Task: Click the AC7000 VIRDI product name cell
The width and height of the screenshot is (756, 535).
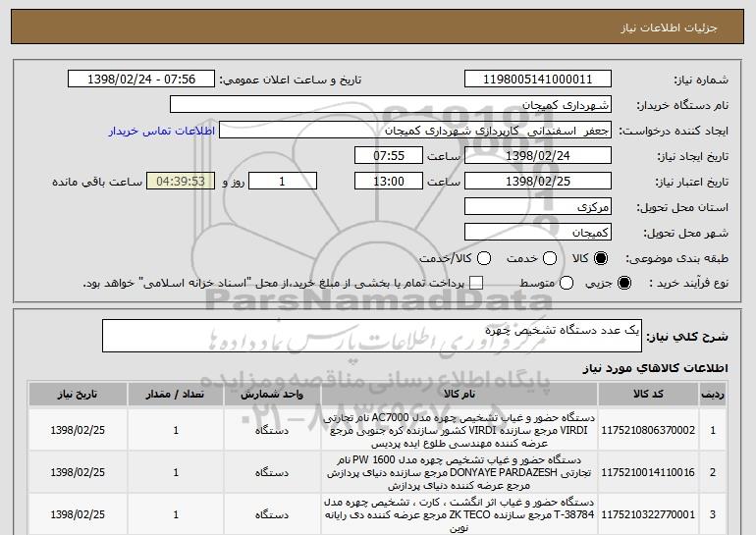Action: pos(459,430)
